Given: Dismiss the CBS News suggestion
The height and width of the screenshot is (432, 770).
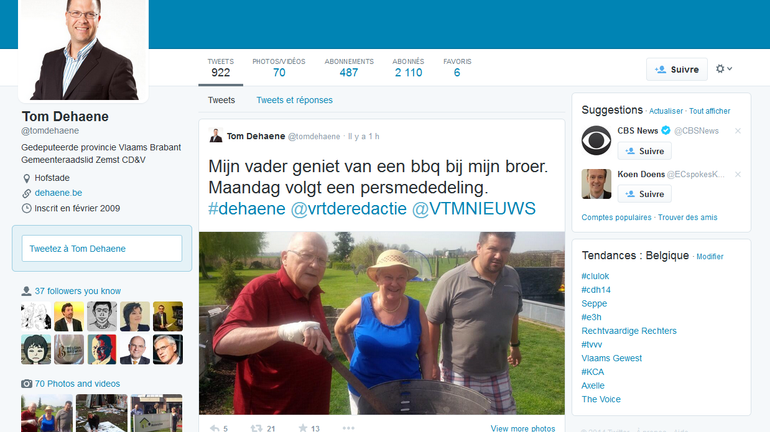Looking at the screenshot, I should [x=738, y=131].
